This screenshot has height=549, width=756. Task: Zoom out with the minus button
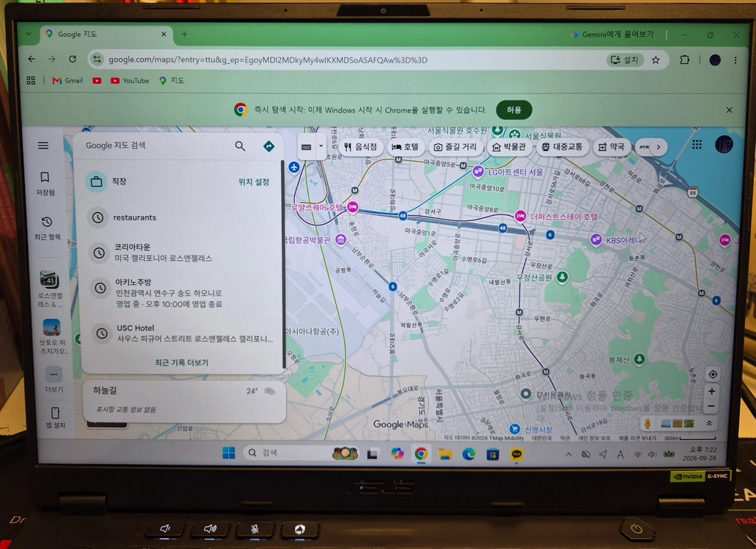click(711, 406)
